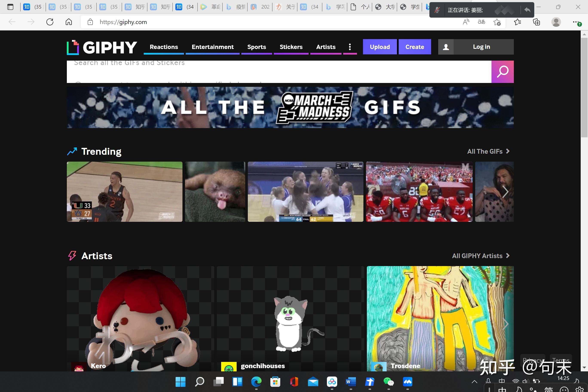The image size is (588, 392).
Task: Refresh the page with reload icon
Action: pos(50,22)
